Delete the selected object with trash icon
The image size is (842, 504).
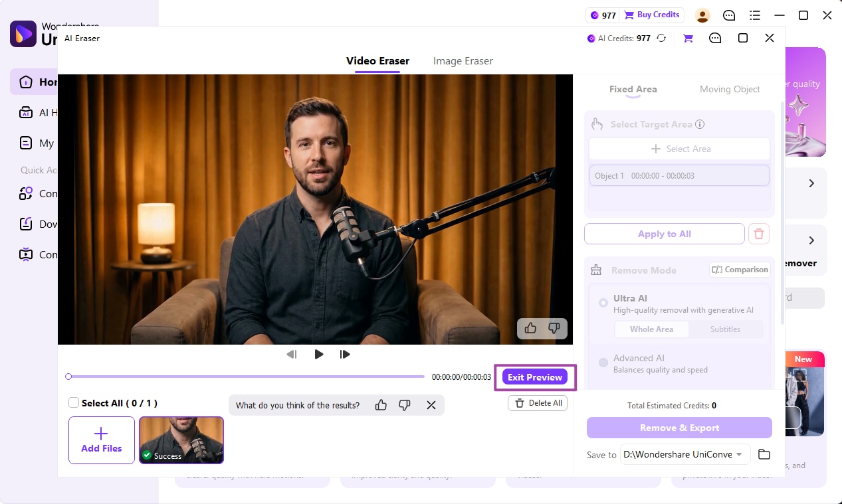(x=759, y=234)
